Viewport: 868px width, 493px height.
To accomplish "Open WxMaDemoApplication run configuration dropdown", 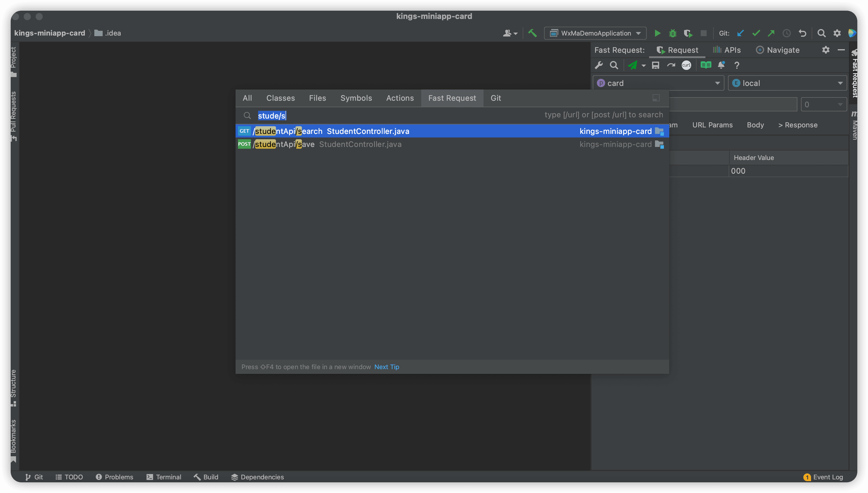I will coord(595,33).
